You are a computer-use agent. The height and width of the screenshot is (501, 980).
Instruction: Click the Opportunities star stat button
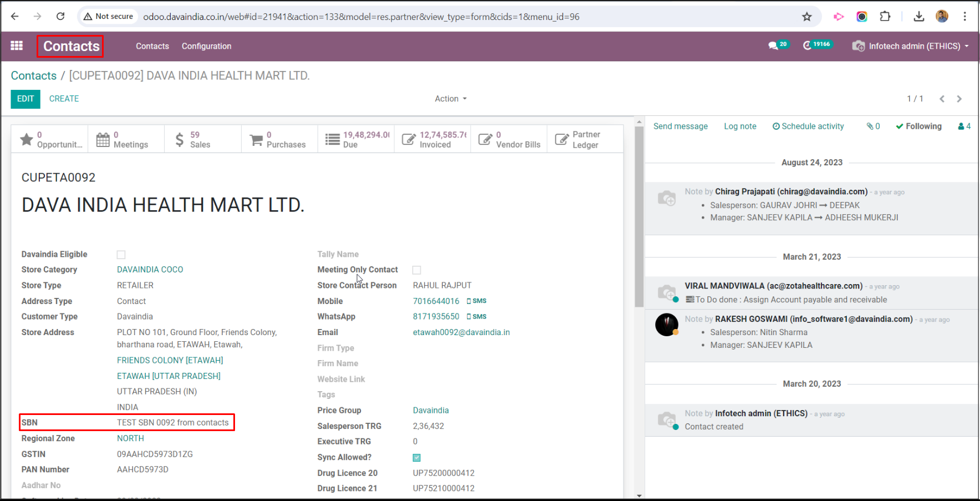(x=50, y=139)
